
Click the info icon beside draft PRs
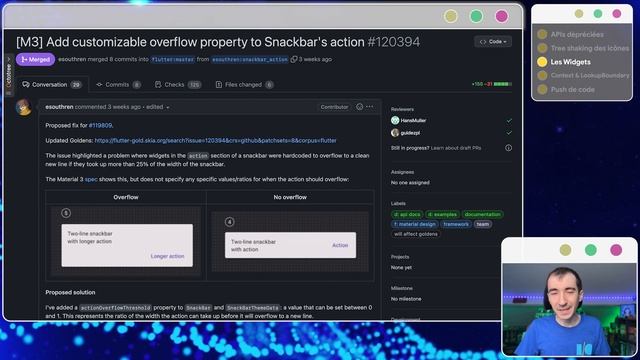point(508,148)
